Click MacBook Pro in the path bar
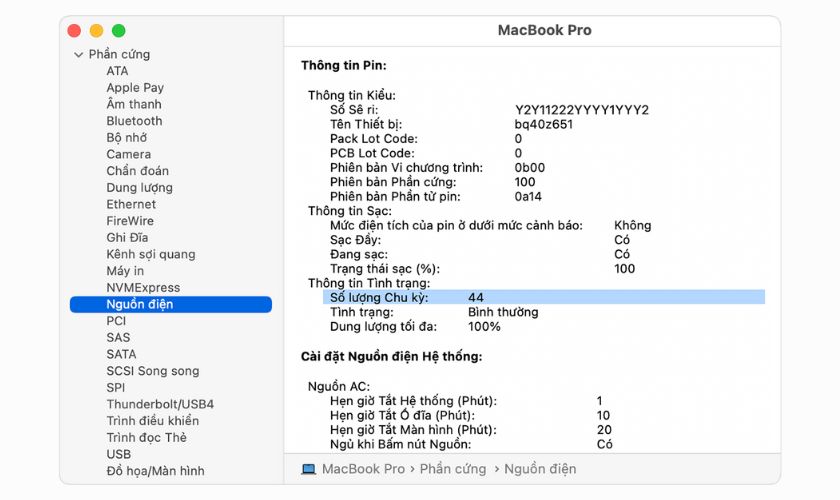The width and height of the screenshot is (840, 500). 363,469
